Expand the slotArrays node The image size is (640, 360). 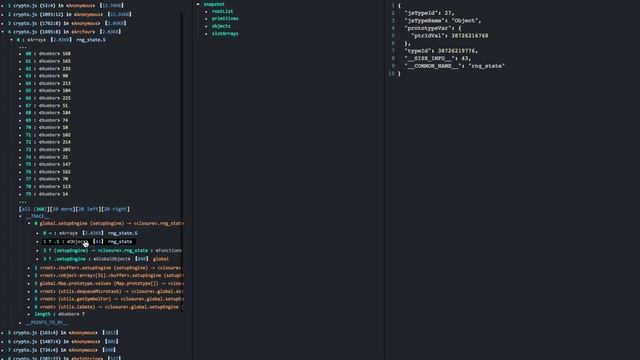206,33
